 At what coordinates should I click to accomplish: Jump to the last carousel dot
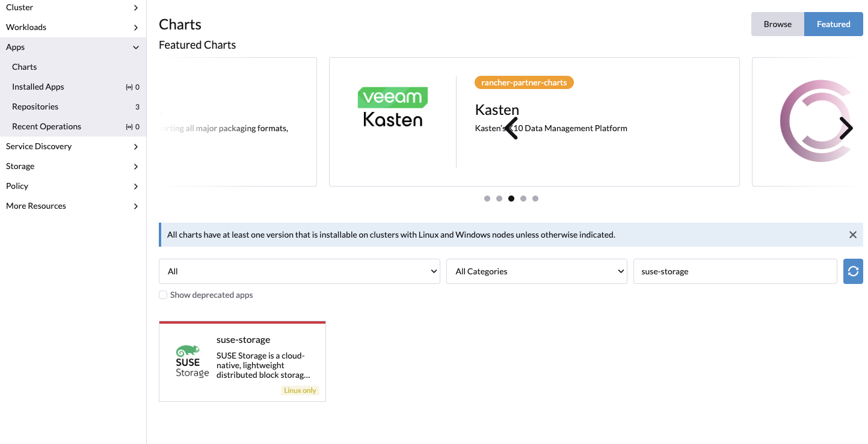(x=535, y=199)
